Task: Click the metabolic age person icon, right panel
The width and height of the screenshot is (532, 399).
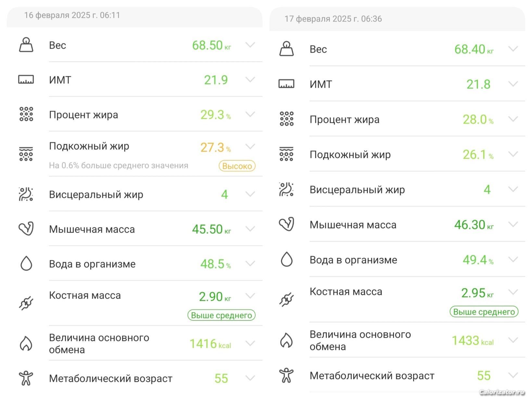Action: (286, 375)
